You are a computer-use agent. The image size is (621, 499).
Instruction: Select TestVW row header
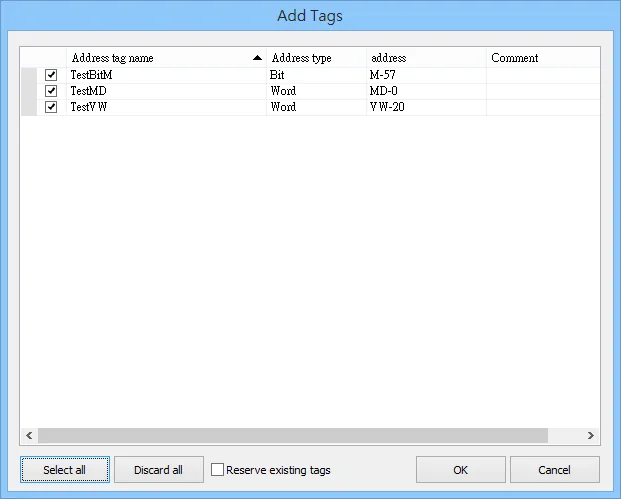(29, 107)
